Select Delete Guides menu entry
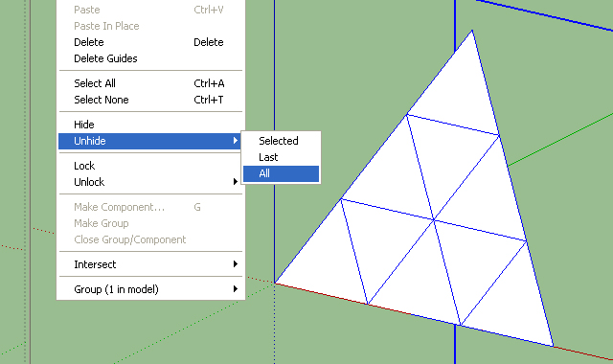 tap(150, 58)
